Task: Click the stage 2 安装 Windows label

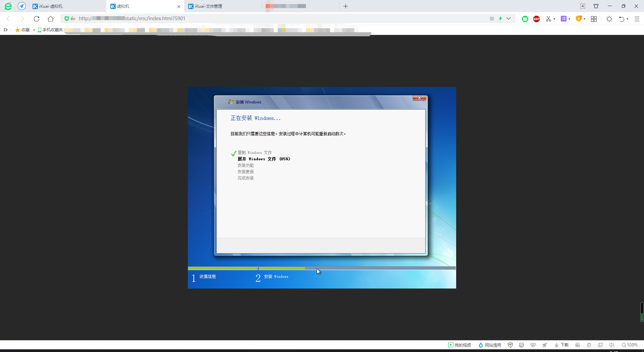Action: click(x=276, y=277)
